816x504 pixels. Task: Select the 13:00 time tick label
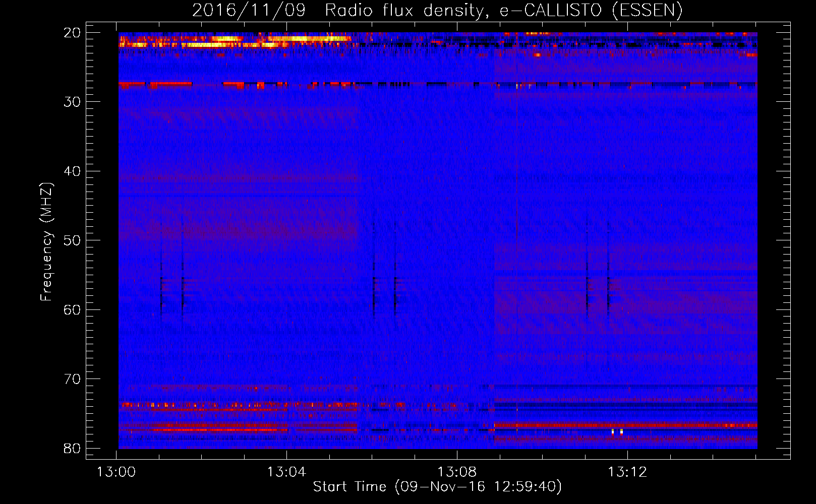pos(116,472)
